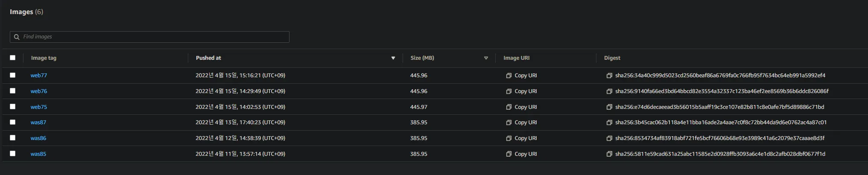Copy the URI icon for web77
Image resolution: width=868 pixels, height=175 pixels.
(x=509, y=76)
